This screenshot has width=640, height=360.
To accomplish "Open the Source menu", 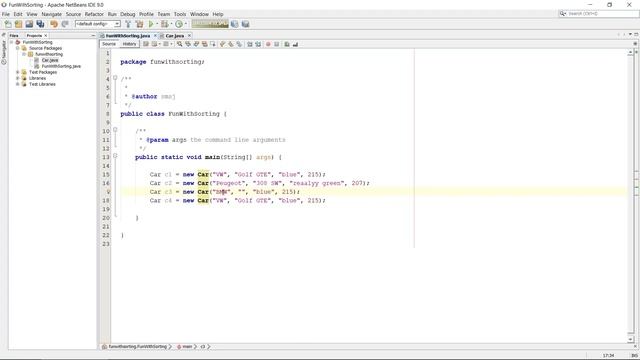I will coord(73,14).
